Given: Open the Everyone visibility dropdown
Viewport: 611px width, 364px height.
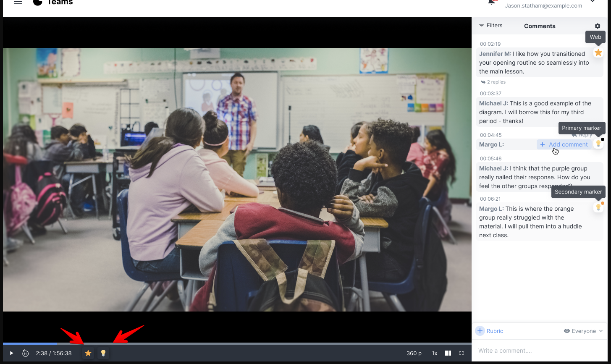Looking at the screenshot, I should (583, 331).
